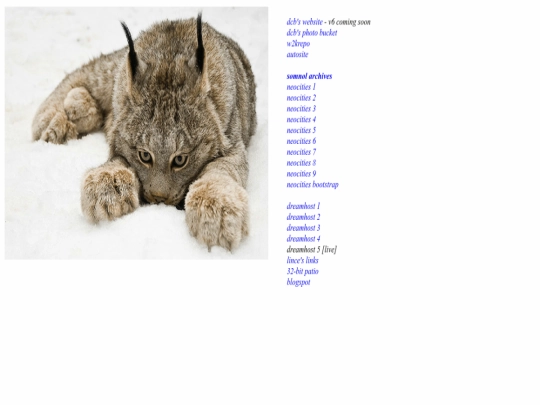Screen dimensions: 540x405
Task: Open the dcb's website link
Action: tap(304, 22)
